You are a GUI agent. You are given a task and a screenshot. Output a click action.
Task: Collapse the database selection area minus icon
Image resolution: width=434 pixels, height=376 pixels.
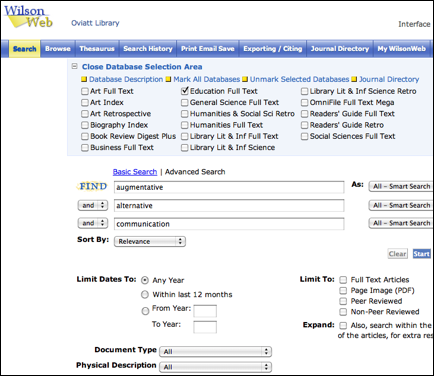pyautogui.click(x=75, y=66)
